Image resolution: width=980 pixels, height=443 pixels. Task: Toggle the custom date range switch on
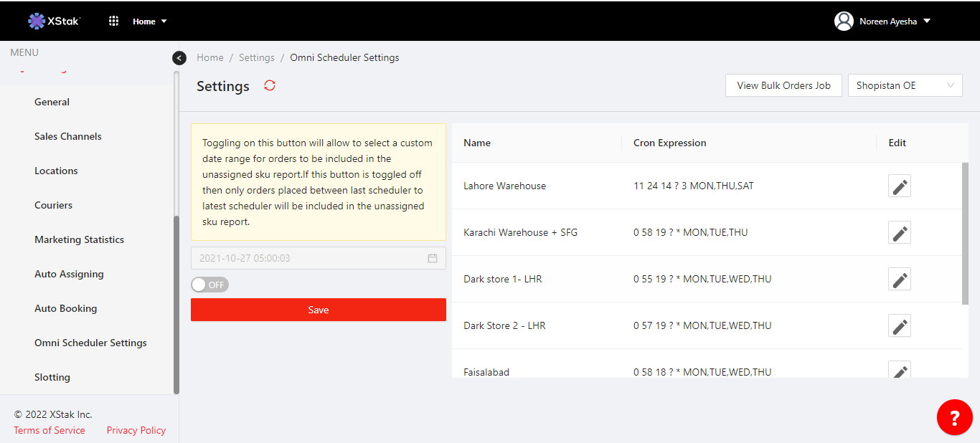tap(209, 285)
